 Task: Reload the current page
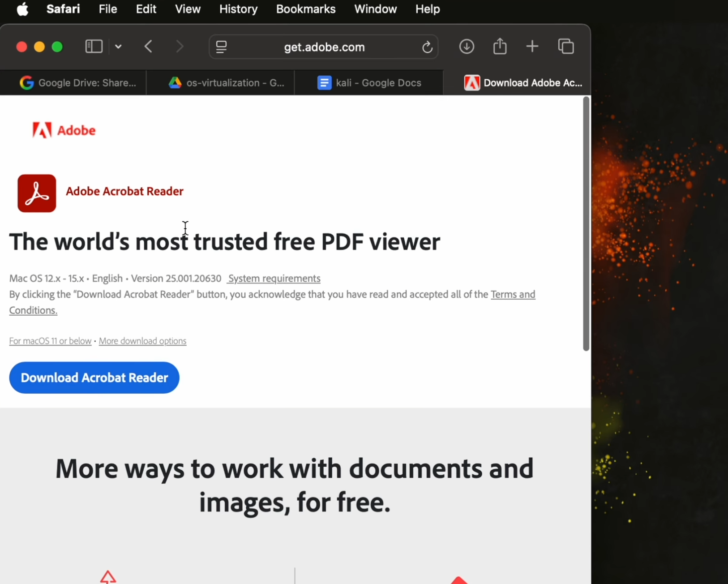427,47
